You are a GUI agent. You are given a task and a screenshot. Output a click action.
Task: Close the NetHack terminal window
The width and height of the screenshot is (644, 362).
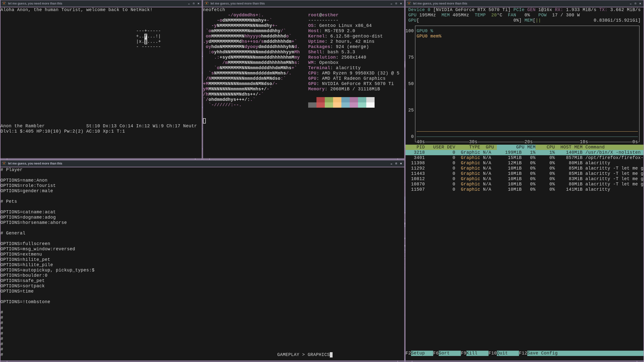click(x=198, y=4)
